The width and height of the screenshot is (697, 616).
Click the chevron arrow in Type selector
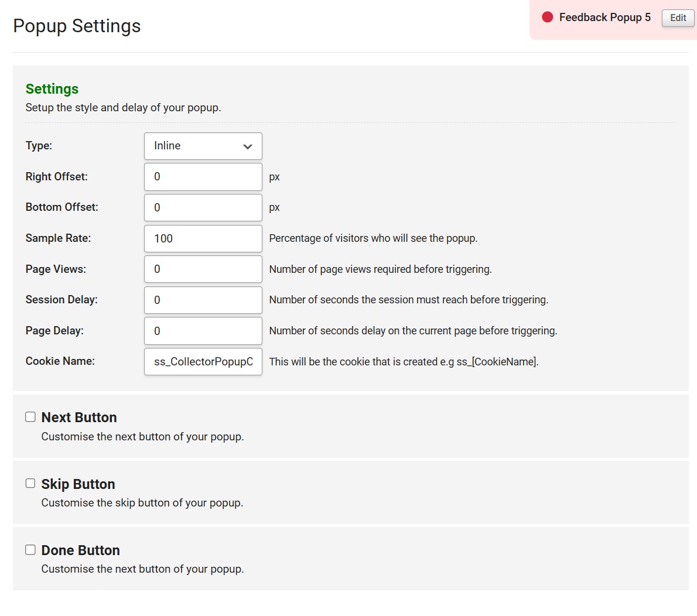(x=248, y=146)
